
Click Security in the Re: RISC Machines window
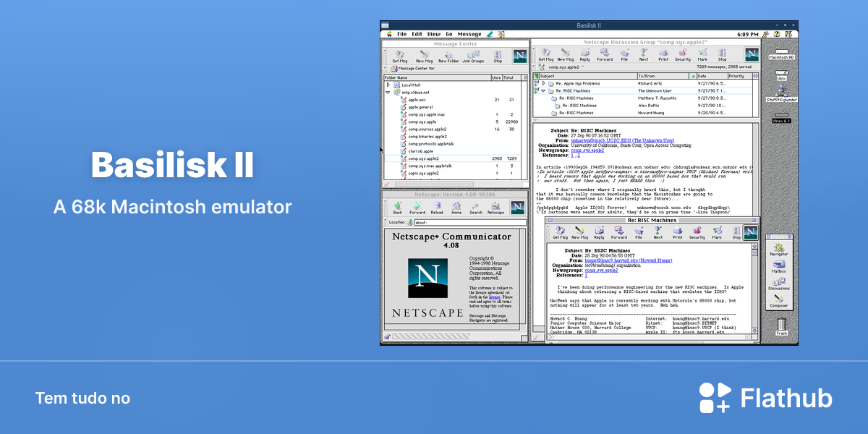(697, 233)
